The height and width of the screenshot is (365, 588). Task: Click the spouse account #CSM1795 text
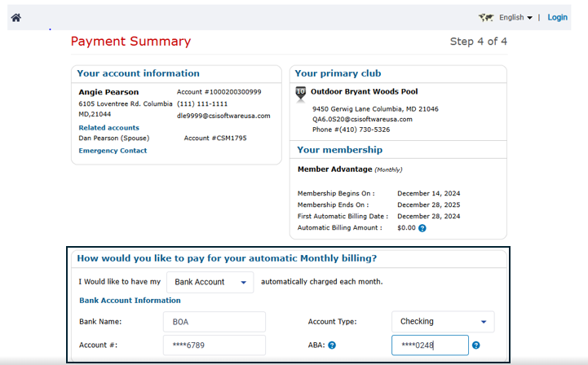click(215, 139)
